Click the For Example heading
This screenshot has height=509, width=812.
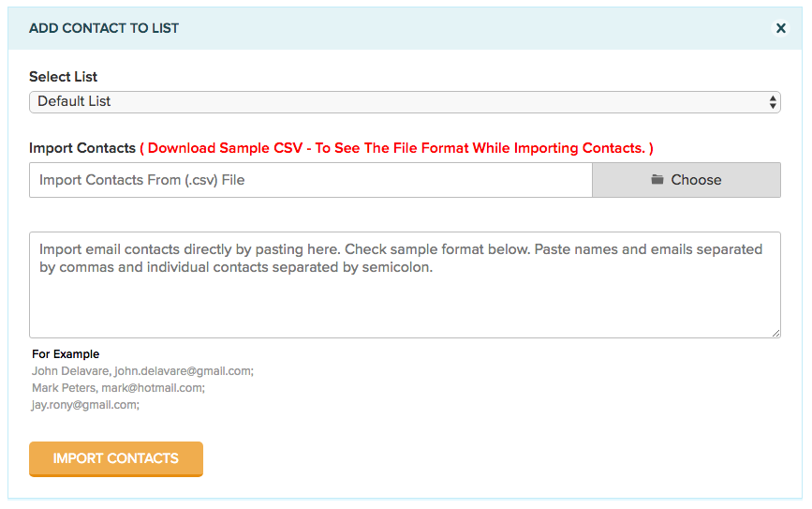tap(66, 354)
